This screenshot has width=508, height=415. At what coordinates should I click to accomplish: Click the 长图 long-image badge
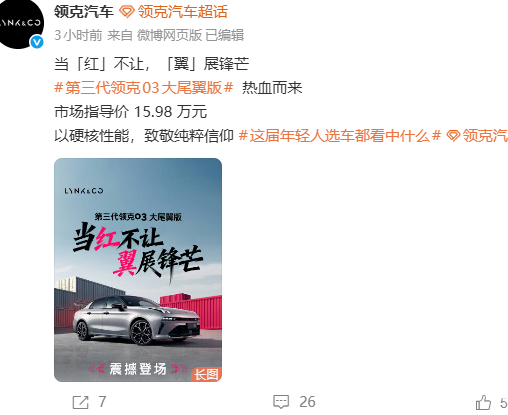point(206,375)
